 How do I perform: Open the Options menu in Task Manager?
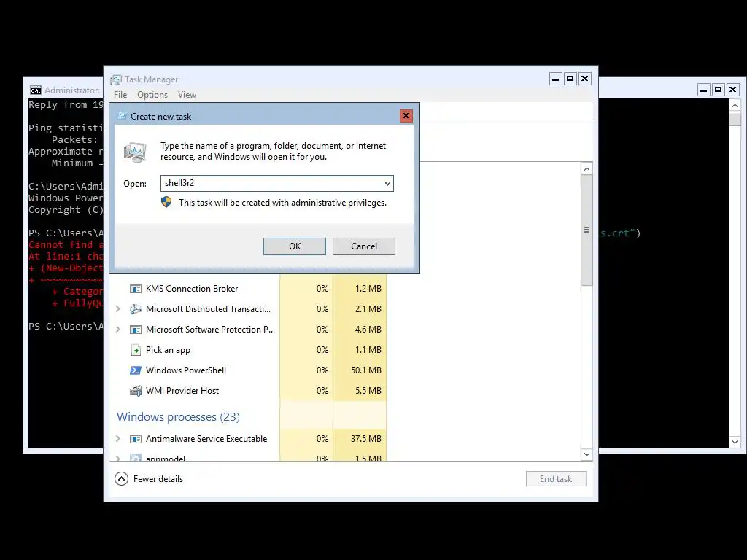pos(152,95)
